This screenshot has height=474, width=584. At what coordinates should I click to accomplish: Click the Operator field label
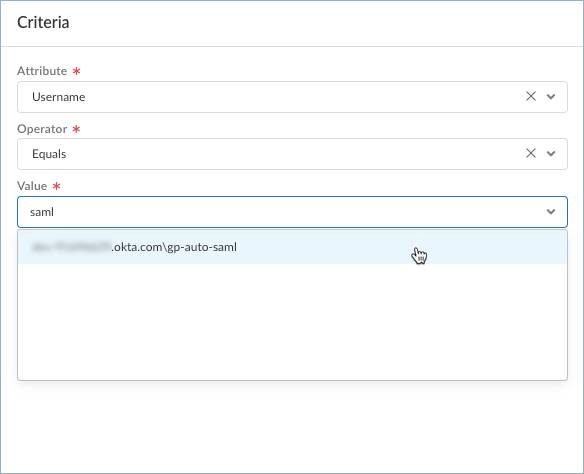pos(42,129)
